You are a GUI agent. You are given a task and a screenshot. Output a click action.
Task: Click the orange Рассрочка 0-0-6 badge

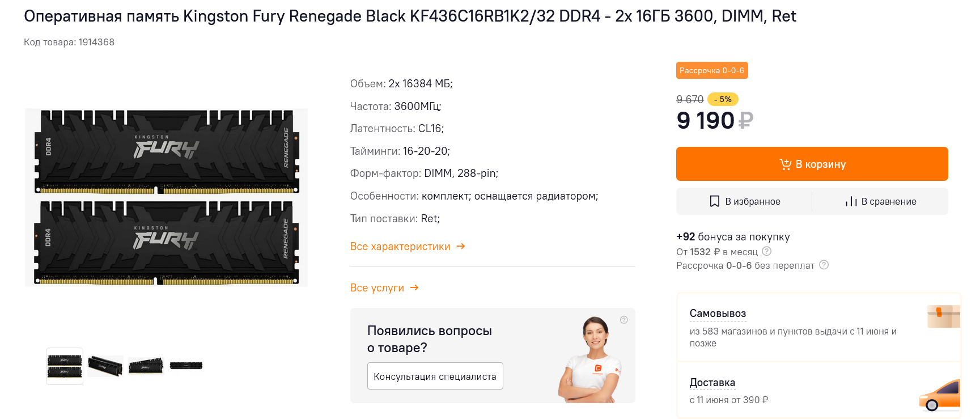712,70
